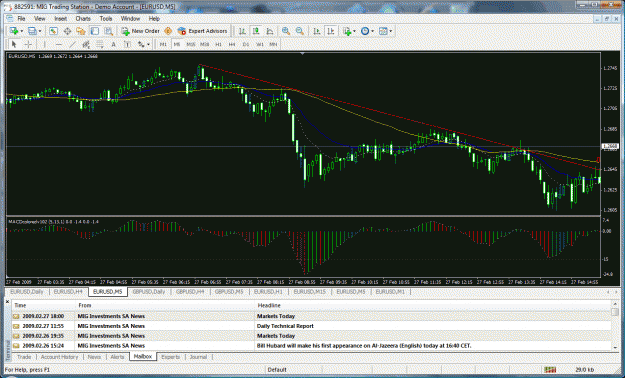Switch to the H1 timeframe button
Screen dimensions: 625x378
tap(218, 44)
